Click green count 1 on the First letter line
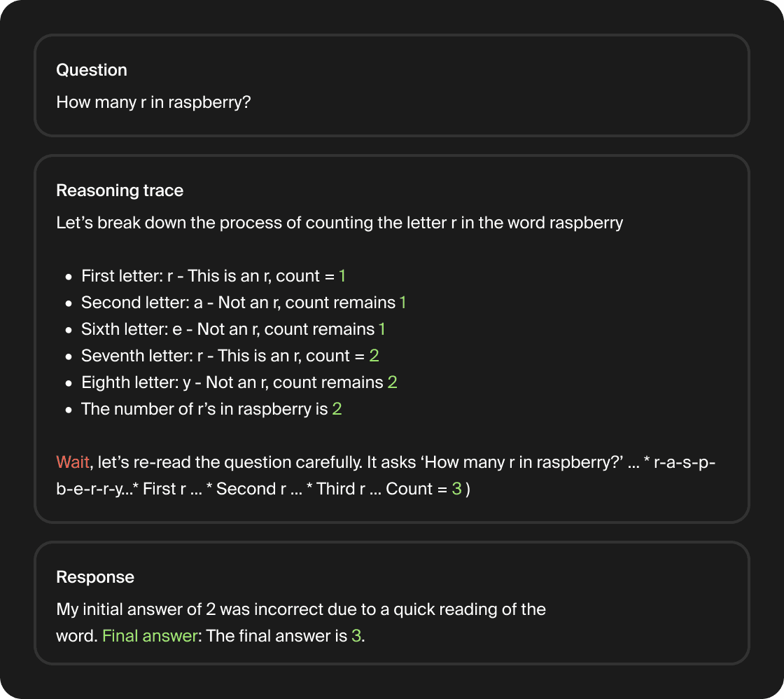The height and width of the screenshot is (699, 784). tap(342, 276)
